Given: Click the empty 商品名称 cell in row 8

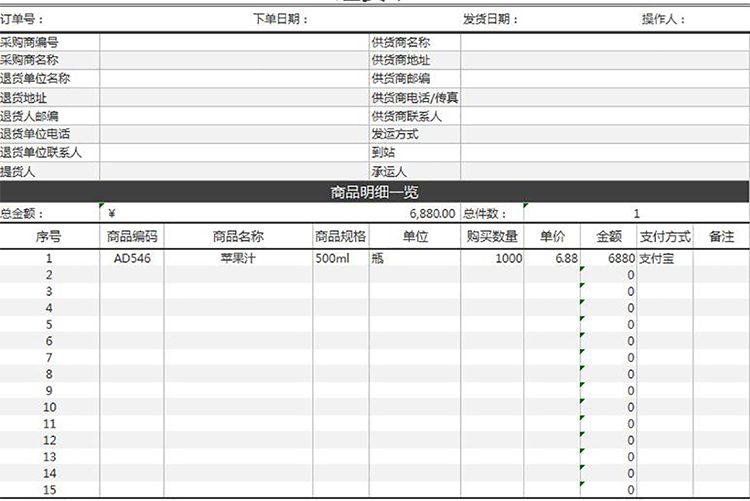Looking at the screenshot, I should tap(238, 374).
